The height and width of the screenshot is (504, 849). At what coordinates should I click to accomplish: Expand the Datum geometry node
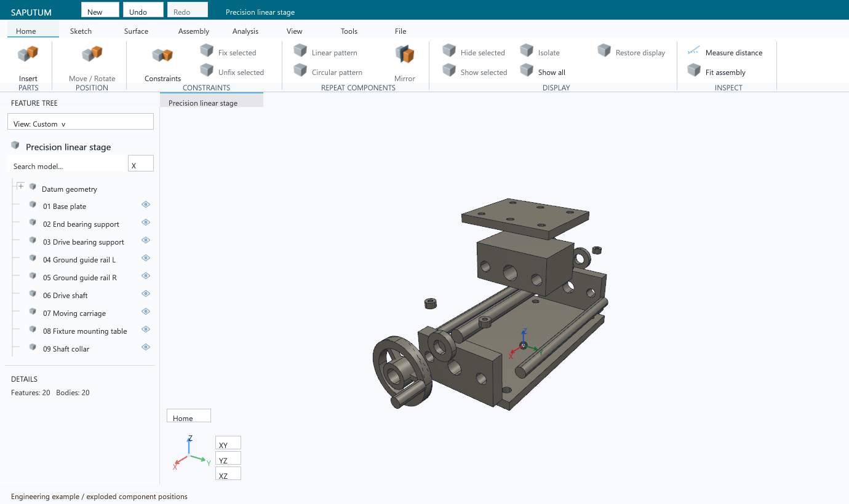tap(21, 186)
